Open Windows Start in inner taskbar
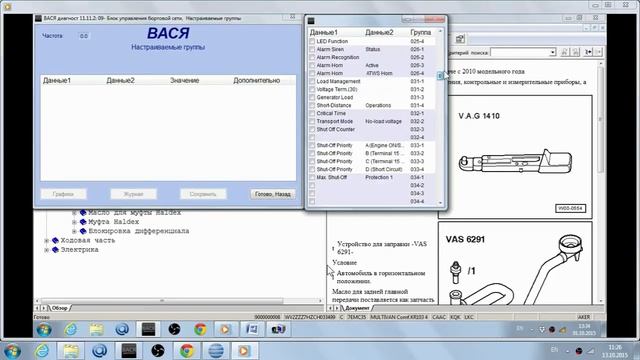The image size is (640, 360). [44, 329]
